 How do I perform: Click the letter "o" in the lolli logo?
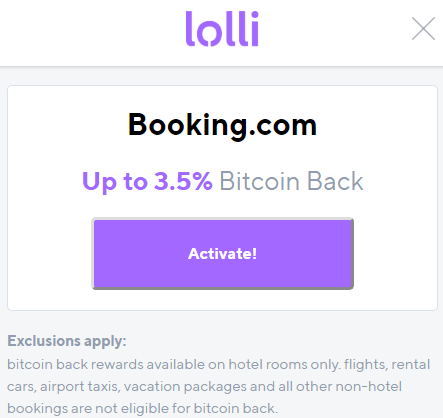(208, 33)
